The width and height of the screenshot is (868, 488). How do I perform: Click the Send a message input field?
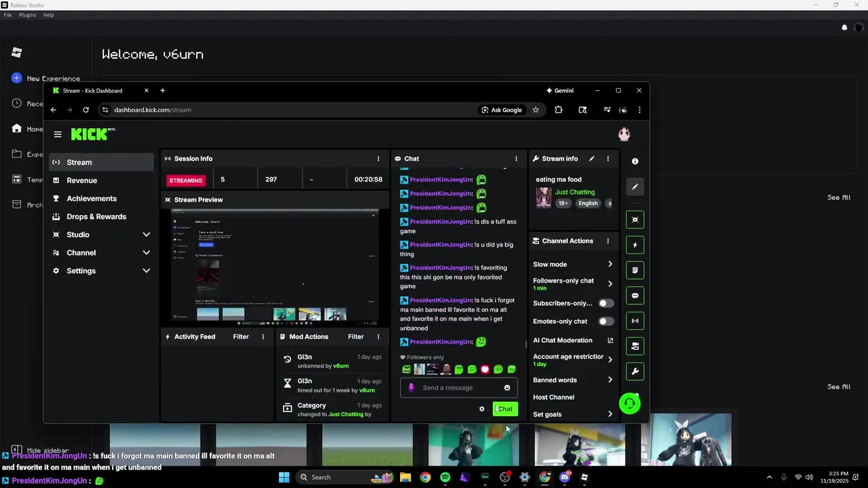coord(459,388)
